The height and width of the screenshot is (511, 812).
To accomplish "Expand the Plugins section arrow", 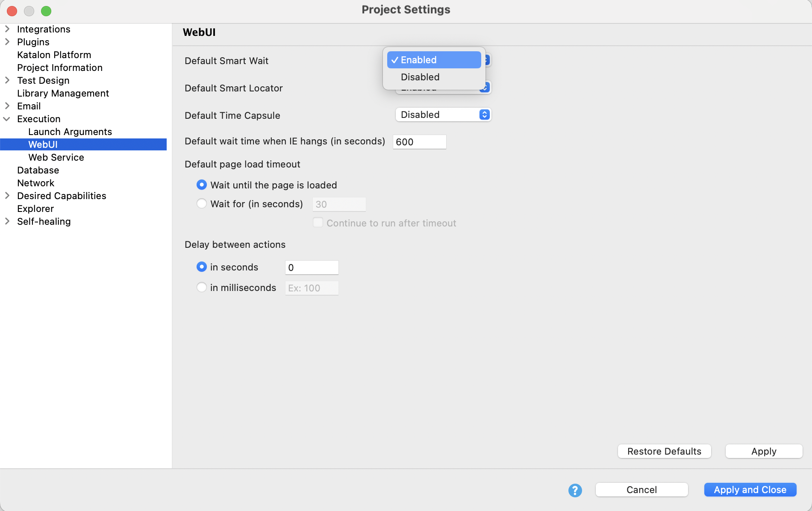I will [x=7, y=42].
